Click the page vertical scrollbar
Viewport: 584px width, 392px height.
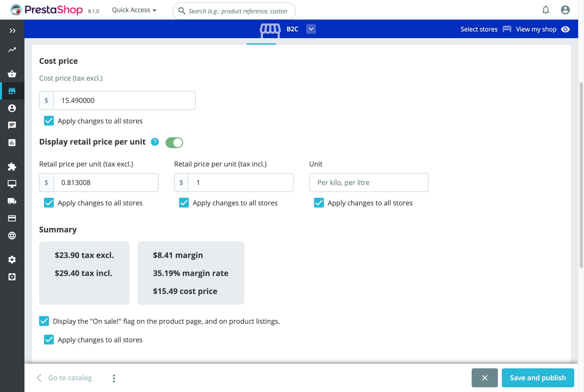[x=581, y=175]
